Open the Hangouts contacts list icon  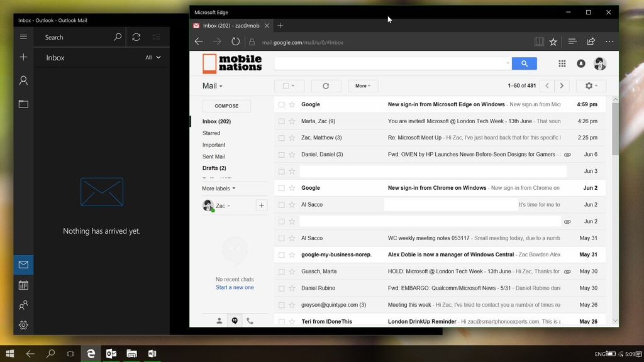click(x=219, y=320)
